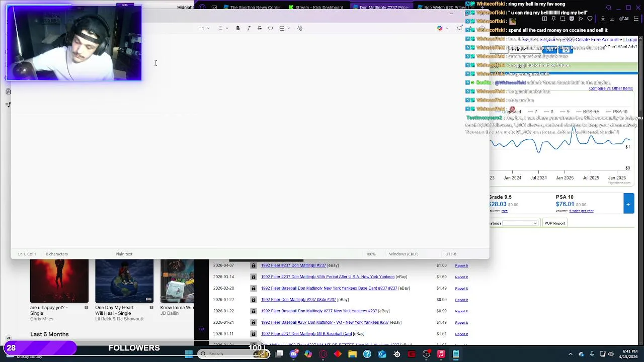
Task: Open the Windows (CRLF) line ending selector
Action: [x=404, y=254]
